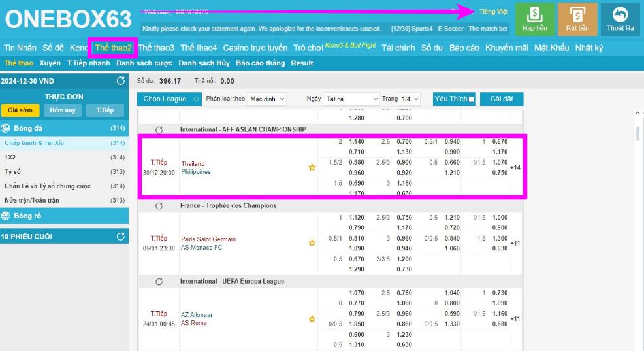
Task: Expand +11 more bets for AZ Alkmaar match
Action: (515, 318)
